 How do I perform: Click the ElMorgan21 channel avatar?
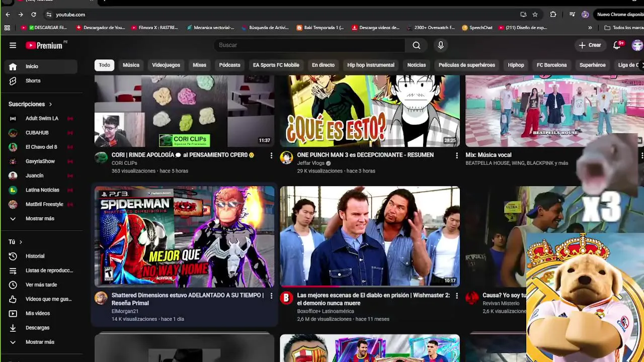pos(101,298)
